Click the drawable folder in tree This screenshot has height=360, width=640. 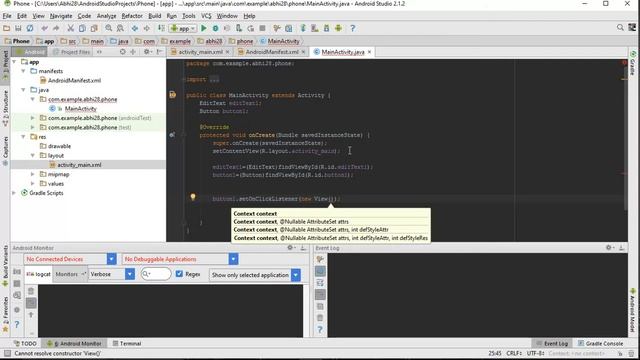[x=59, y=146]
